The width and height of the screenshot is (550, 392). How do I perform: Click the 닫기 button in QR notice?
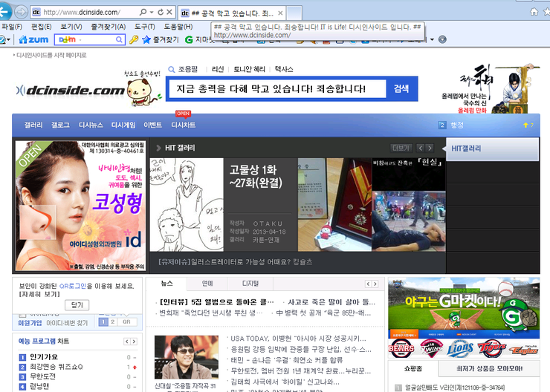(77, 305)
